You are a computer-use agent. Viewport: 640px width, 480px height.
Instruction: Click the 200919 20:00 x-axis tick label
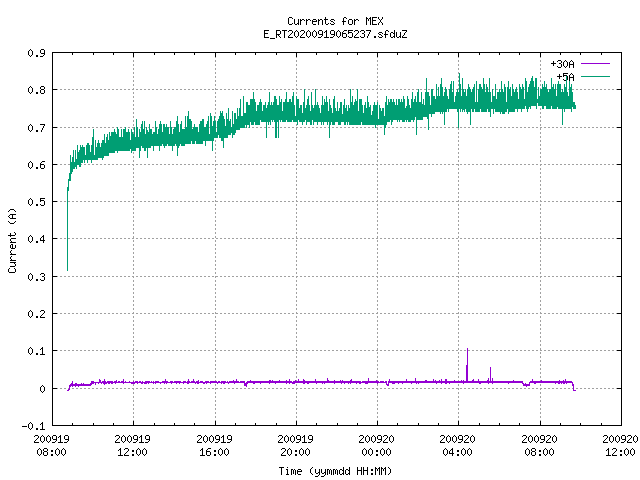295,445
